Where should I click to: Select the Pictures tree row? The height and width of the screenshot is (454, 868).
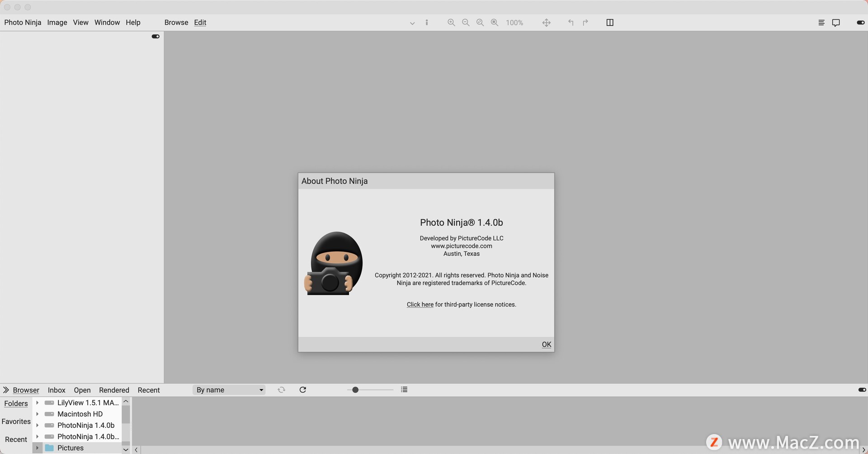click(77, 448)
